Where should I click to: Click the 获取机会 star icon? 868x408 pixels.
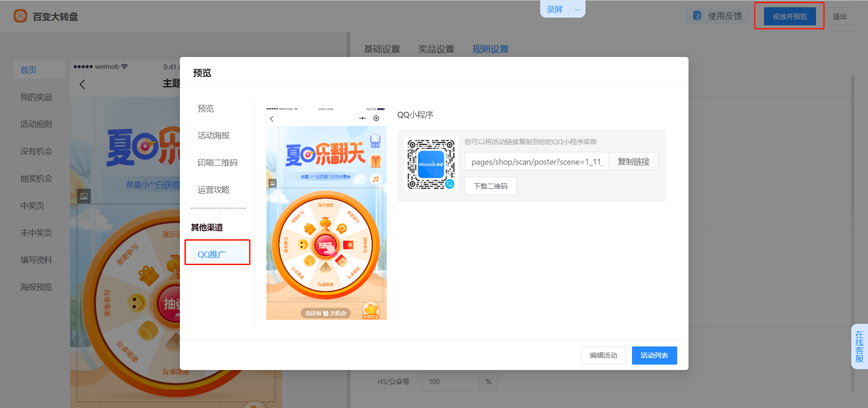pyautogui.click(x=371, y=310)
